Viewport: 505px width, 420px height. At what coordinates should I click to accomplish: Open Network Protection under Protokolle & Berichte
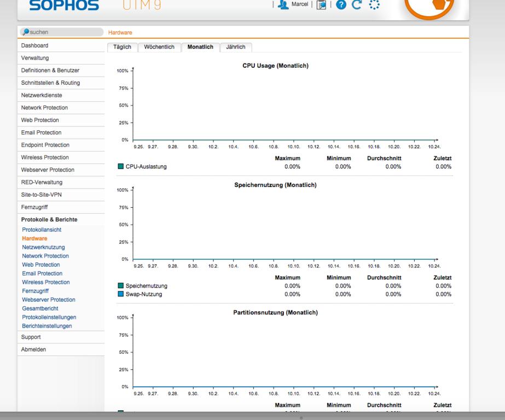[45, 256]
